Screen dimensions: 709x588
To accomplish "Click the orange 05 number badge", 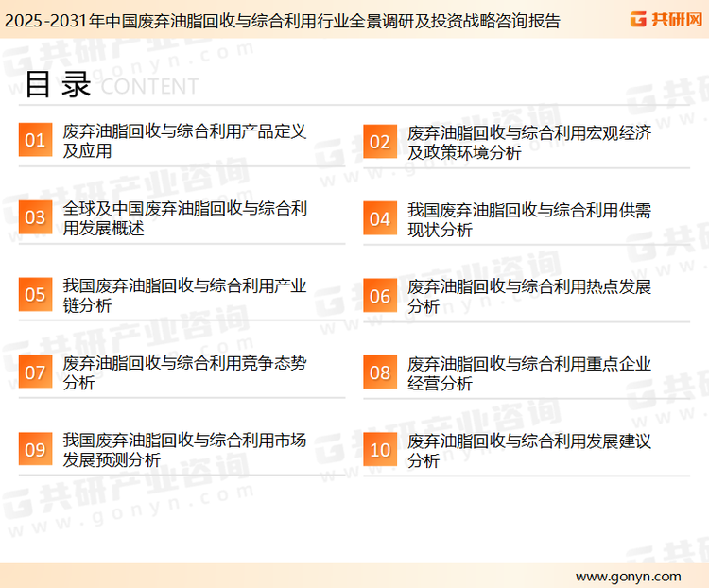I will (35, 294).
